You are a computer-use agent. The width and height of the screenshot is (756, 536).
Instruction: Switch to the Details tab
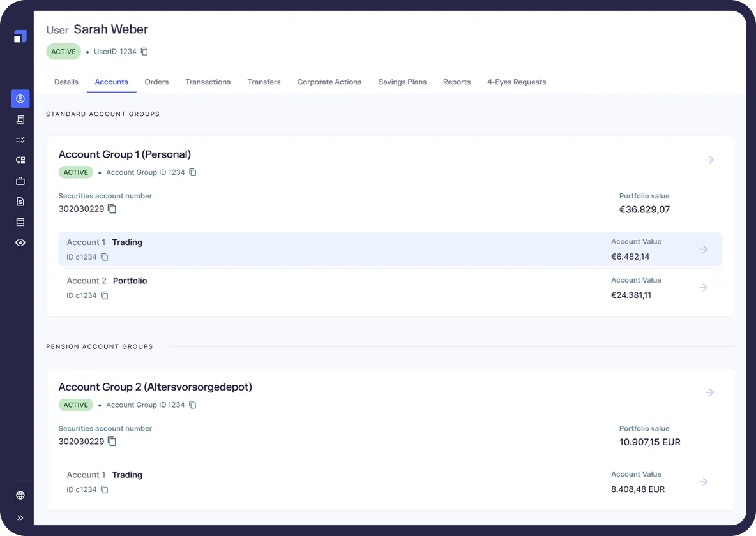click(66, 82)
